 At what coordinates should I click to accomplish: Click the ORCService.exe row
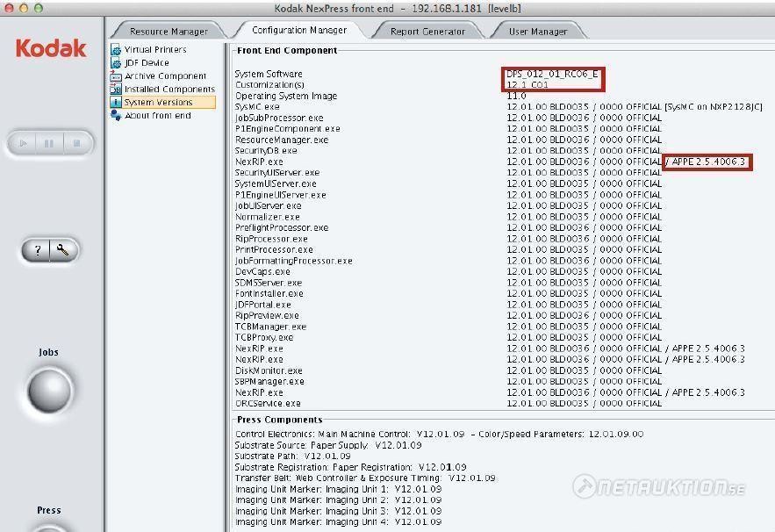[x=448, y=404]
